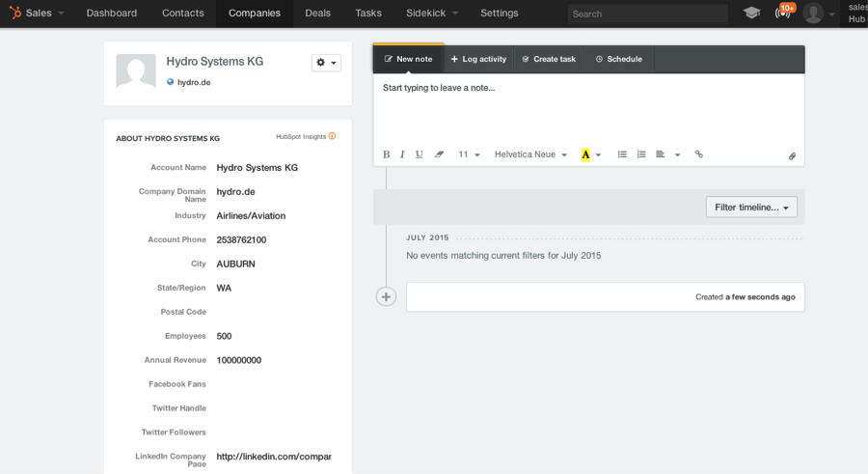Open the Sales menu dropdown

coord(44,13)
